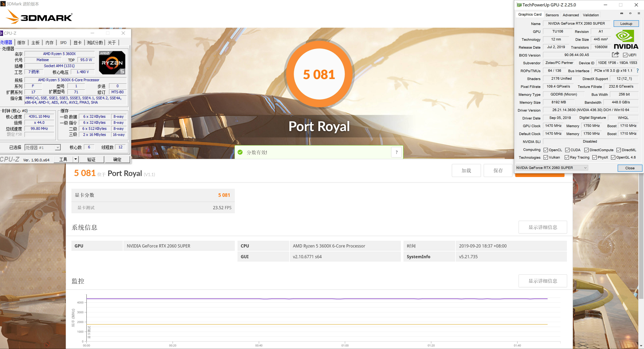Viewport: 644px width, 349px height.
Task: Click the Lookup button
Action: coord(626,23)
